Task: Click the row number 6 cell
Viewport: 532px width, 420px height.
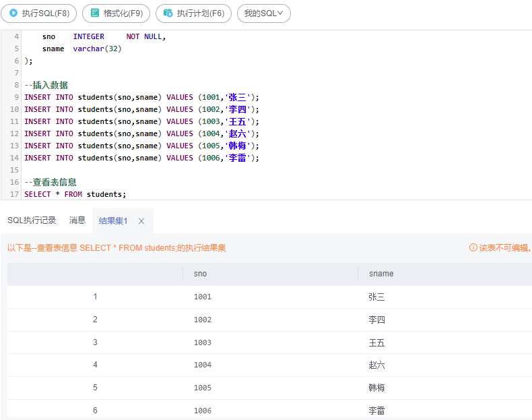Action: click(x=95, y=410)
